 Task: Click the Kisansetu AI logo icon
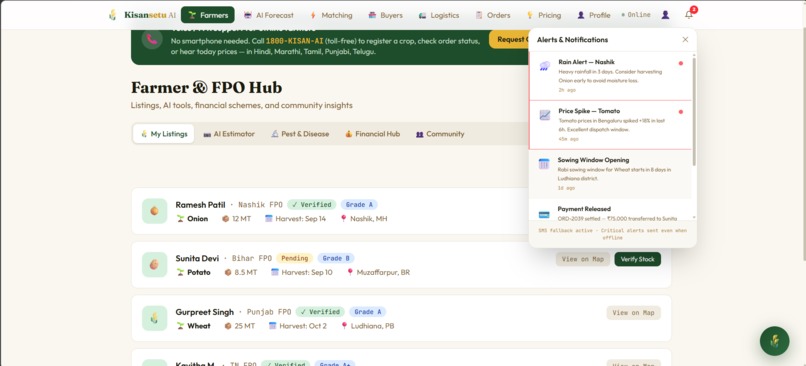pyautogui.click(x=113, y=15)
